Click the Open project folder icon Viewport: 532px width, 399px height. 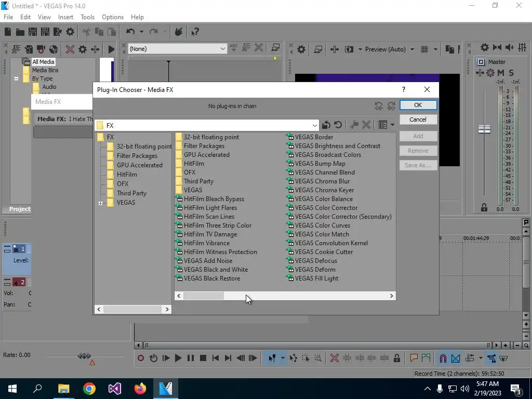pyautogui.click(x=20, y=32)
